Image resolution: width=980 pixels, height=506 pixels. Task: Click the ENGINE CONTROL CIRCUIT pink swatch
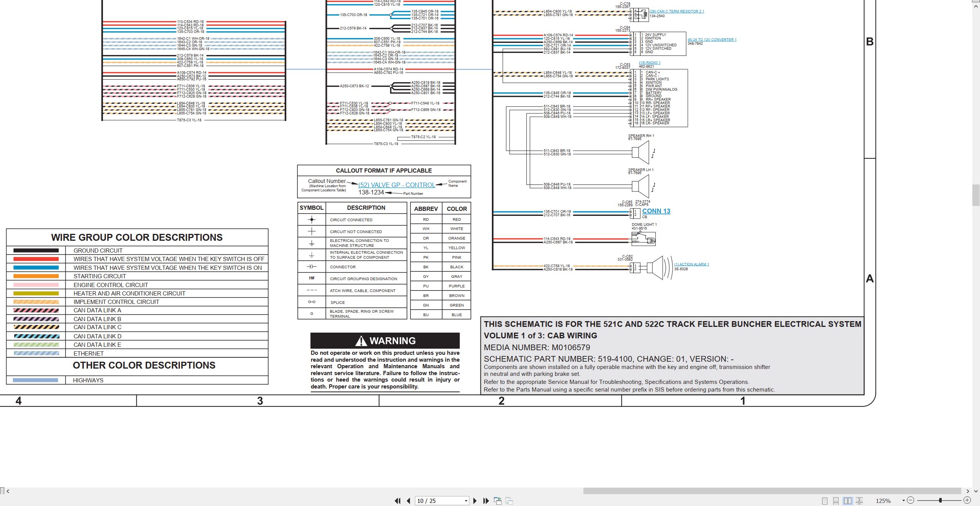(36, 285)
